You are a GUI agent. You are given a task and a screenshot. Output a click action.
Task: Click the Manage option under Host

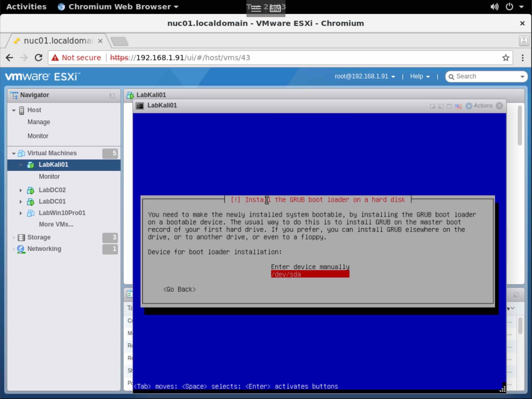(x=39, y=122)
